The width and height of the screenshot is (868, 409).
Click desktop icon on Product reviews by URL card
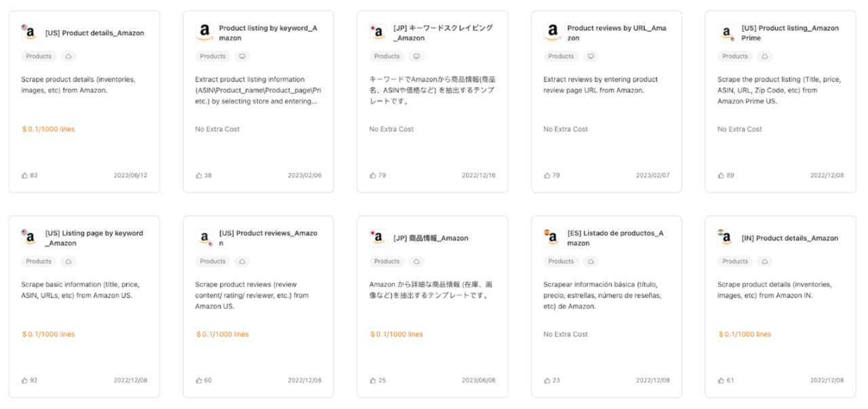(591, 56)
